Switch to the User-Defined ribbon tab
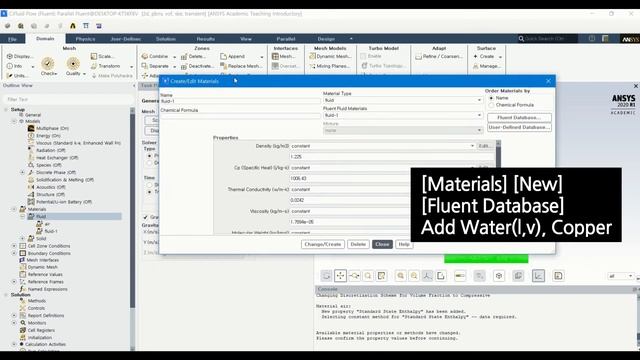 (126, 39)
